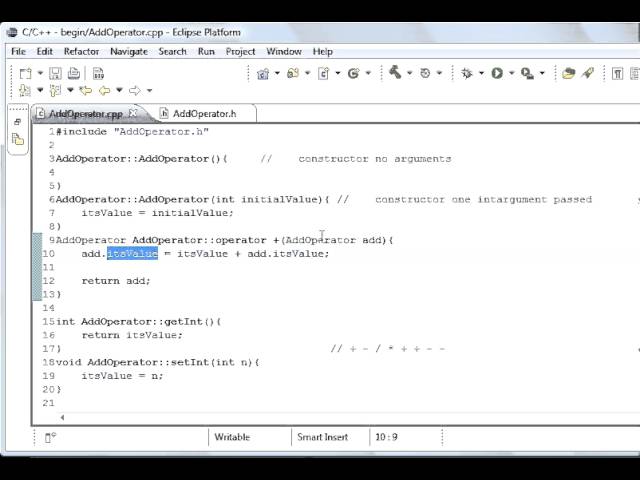Click the New C++ Class icon
Image resolution: width=640 pixels, height=480 pixels.
[x=353, y=73]
